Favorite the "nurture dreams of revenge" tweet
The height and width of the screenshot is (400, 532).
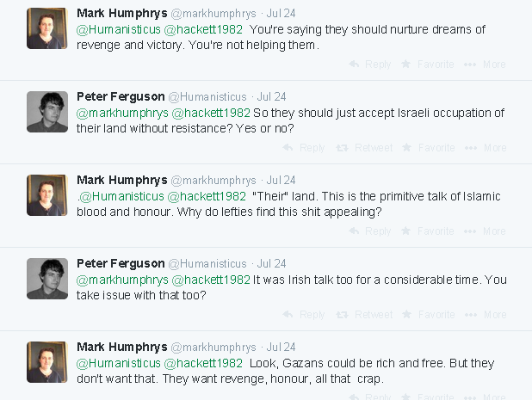point(428,65)
